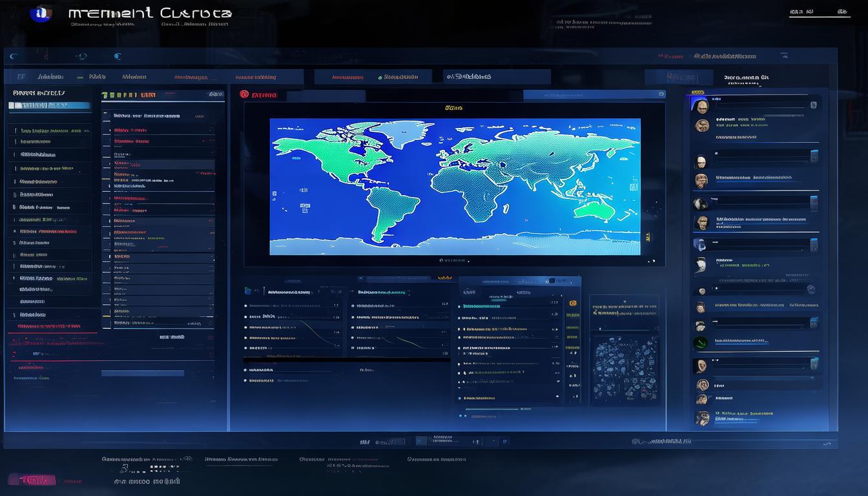Toggle the green status dot in the top tab bar
The image size is (868, 496).
click(380, 77)
